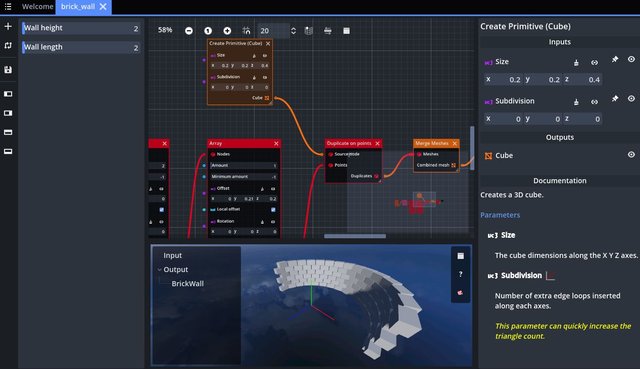Collapse the Output tree item
Screen dimensions: 640x369
coord(160,269)
